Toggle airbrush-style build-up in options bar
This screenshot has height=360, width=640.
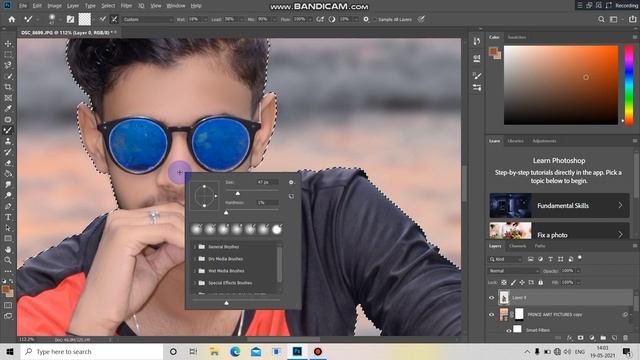(320, 19)
